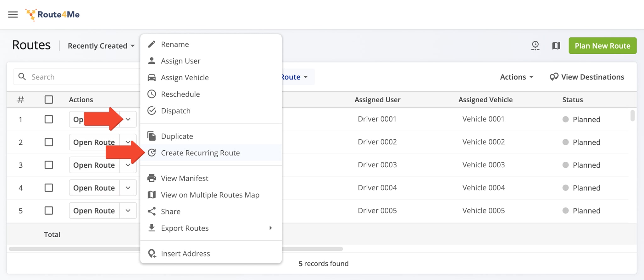Click Driver 0003 cell

(x=377, y=165)
